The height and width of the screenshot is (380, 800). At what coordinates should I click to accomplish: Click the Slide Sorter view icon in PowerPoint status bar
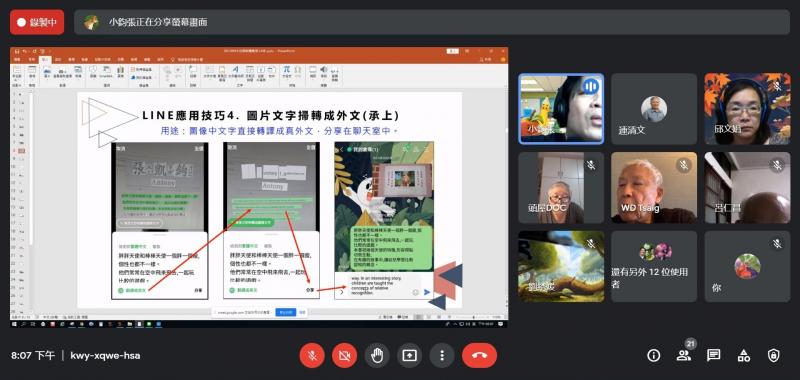pos(429,317)
